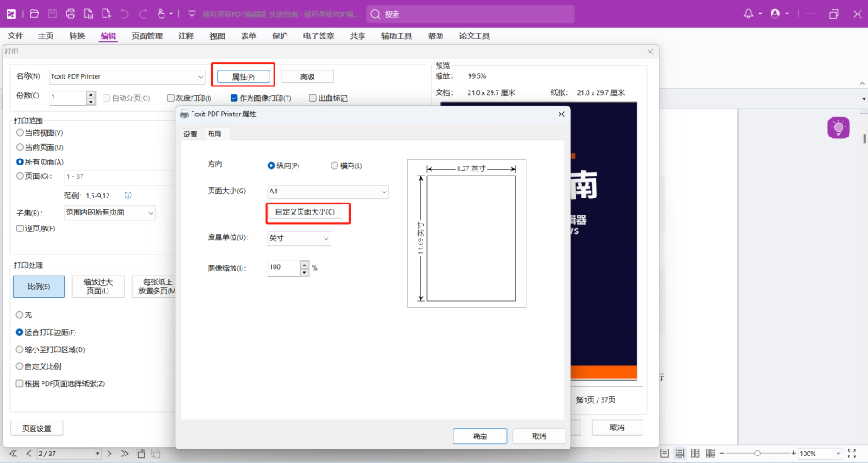This screenshot has height=463, width=868.
Task: Open the 页面管理 menu tab
Action: [x=147, y=36]
